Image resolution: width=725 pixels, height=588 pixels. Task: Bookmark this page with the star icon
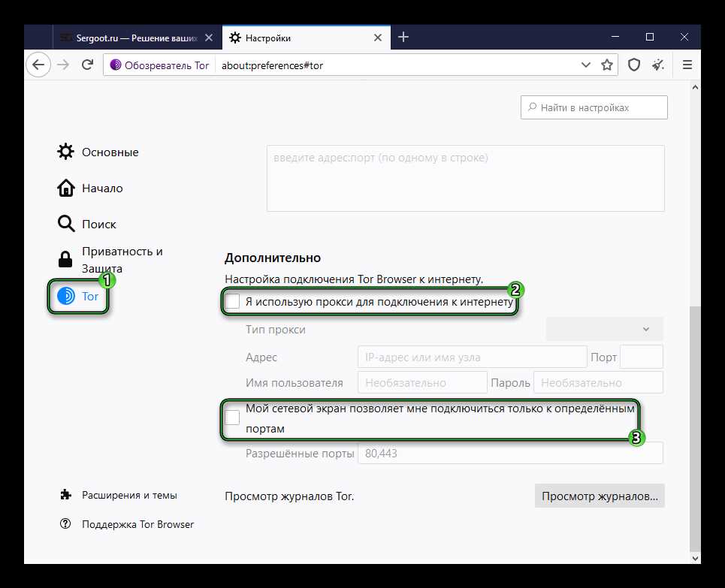point(606,65)
